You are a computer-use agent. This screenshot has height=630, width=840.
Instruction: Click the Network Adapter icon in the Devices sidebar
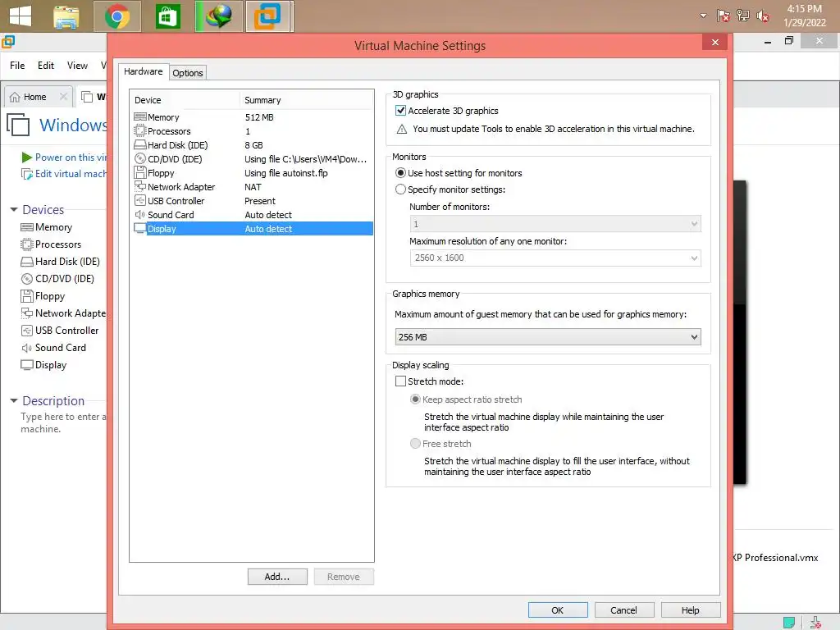[27, 313]
